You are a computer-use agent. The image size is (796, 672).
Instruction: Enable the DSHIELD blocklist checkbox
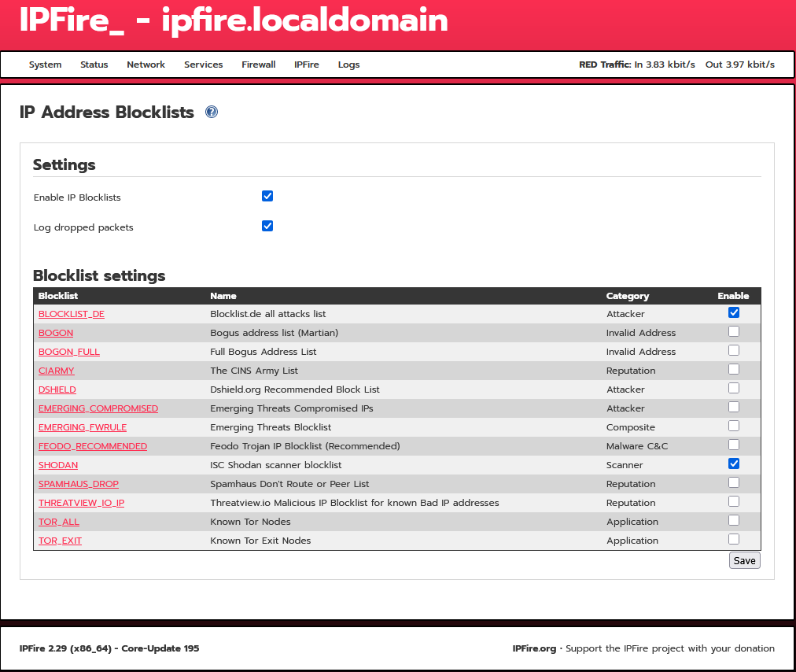[734, 388]
